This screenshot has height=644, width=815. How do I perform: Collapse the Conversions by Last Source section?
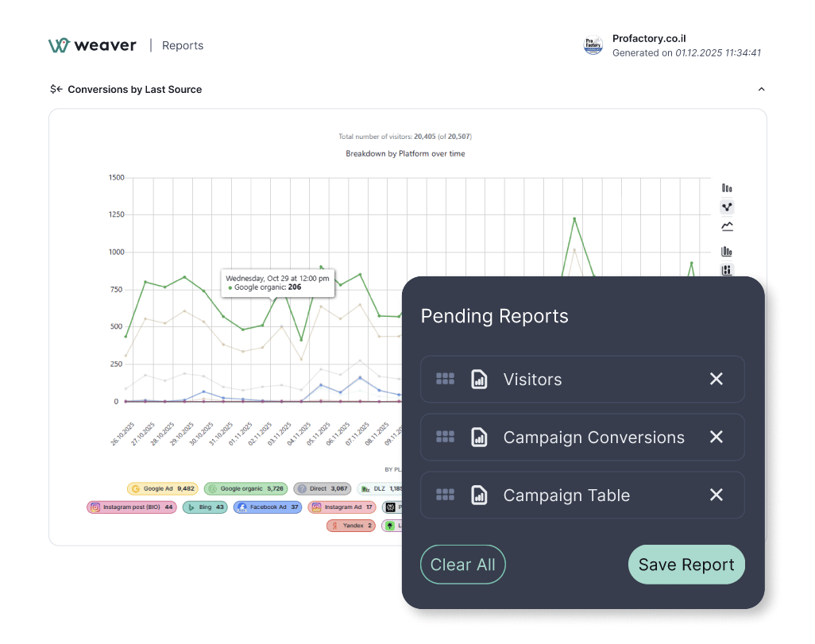click(761, 89)
